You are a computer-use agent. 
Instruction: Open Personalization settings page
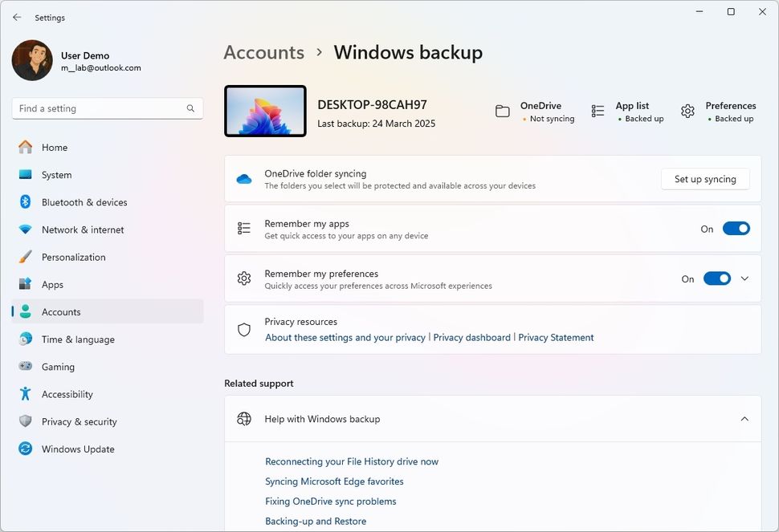74,258
